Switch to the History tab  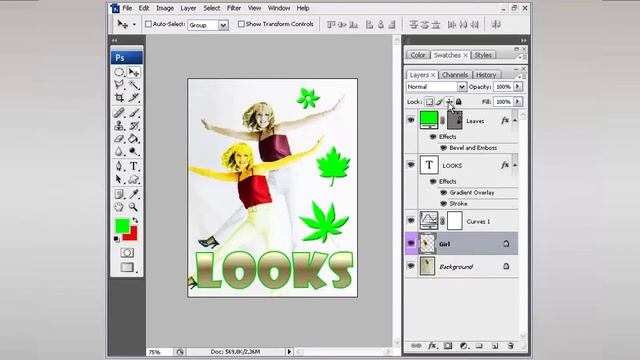pyautogui.click(x=486, y=75)
